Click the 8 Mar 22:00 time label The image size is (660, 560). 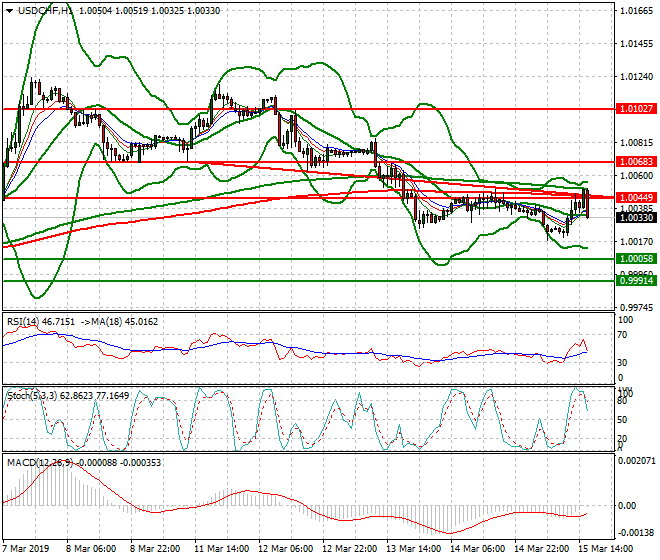[x=155, y=549]
